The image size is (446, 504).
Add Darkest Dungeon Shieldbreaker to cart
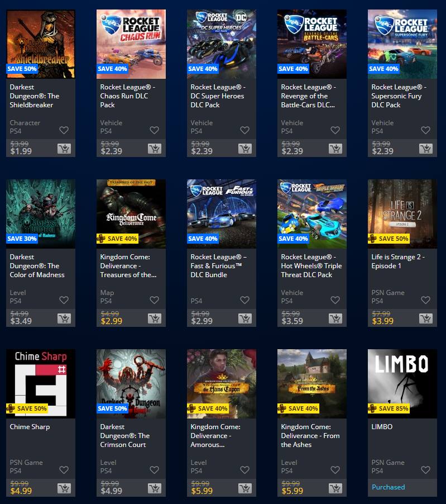pyautogui.click(x=64, y=149)
